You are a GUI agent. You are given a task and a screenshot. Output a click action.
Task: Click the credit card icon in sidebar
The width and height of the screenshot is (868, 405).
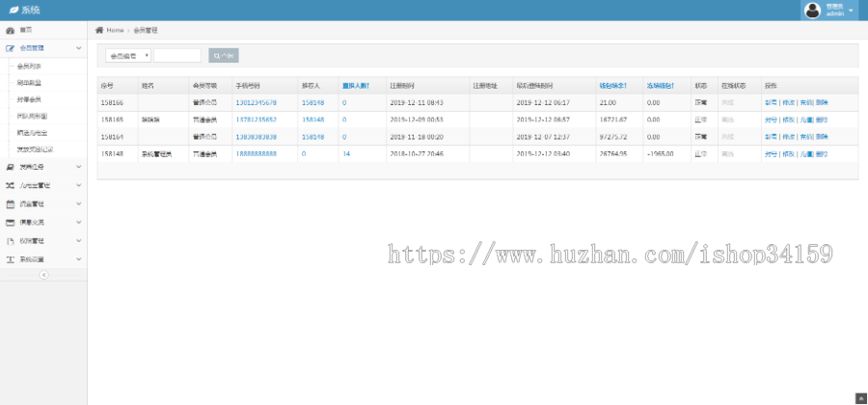[10, 223]
